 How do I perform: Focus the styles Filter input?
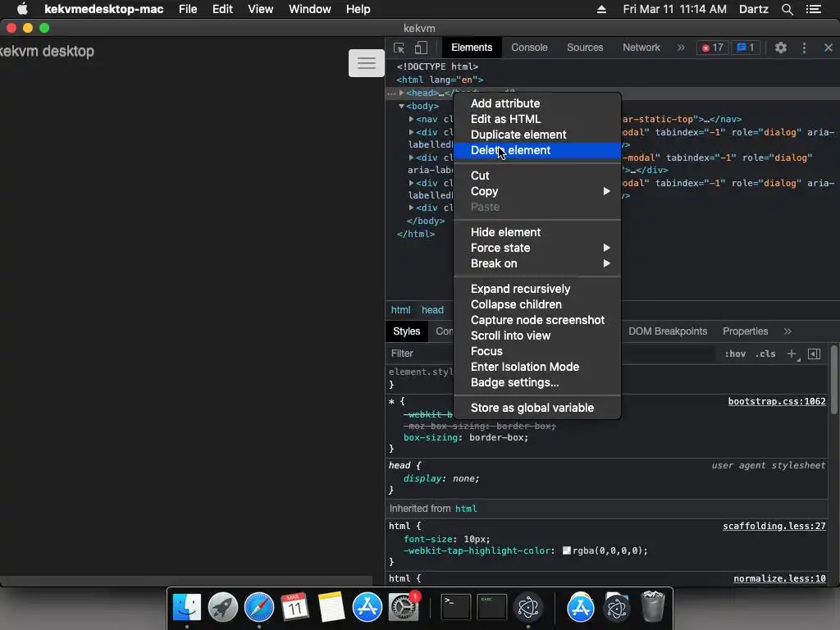(552, 354)
